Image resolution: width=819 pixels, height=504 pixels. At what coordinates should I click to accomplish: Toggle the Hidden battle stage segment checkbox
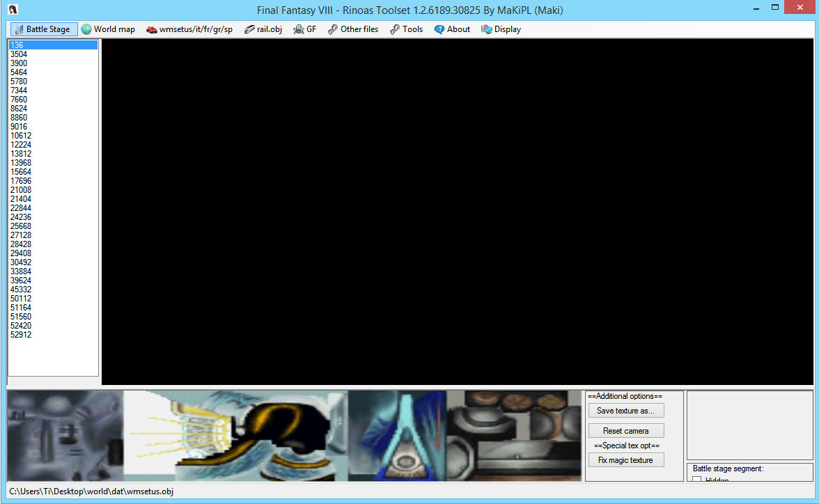pos(696,480)
